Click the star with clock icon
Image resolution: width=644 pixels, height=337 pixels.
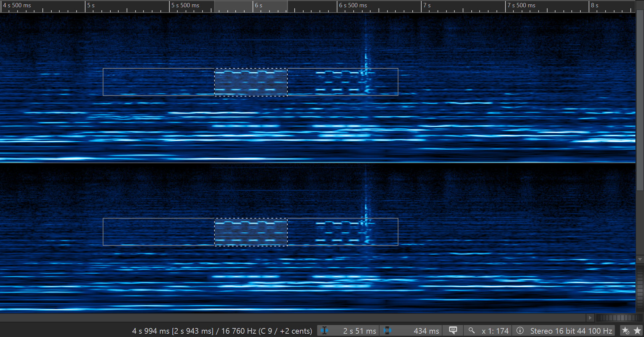625,330
